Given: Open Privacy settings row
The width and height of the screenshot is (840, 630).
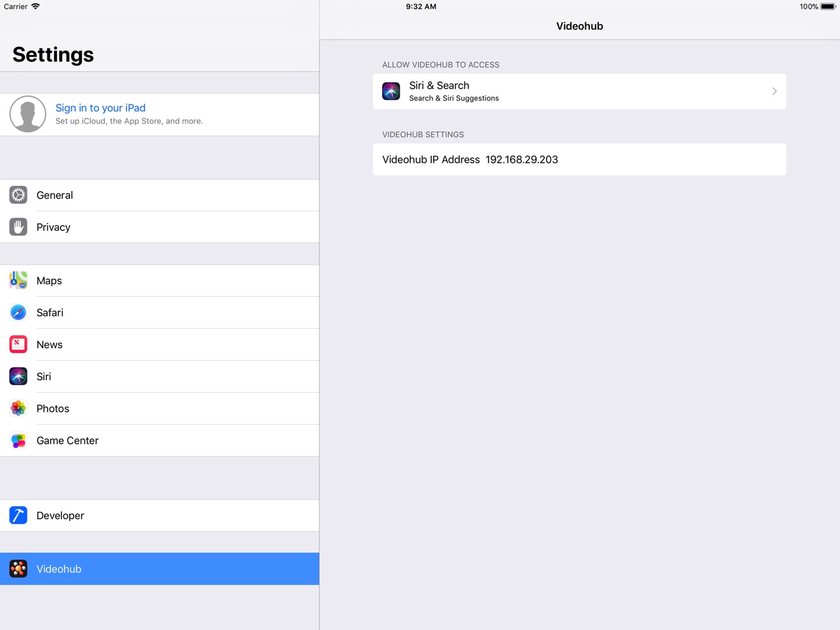Looking at the screenshot, I should point(159,227).
